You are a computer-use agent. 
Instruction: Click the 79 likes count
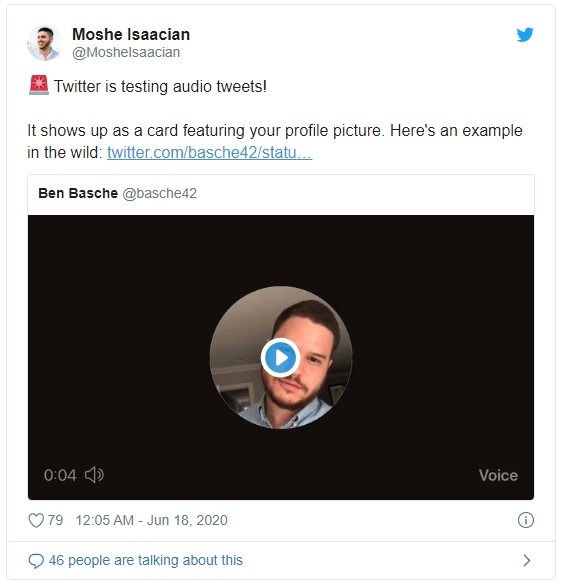[x=55, y=520]
